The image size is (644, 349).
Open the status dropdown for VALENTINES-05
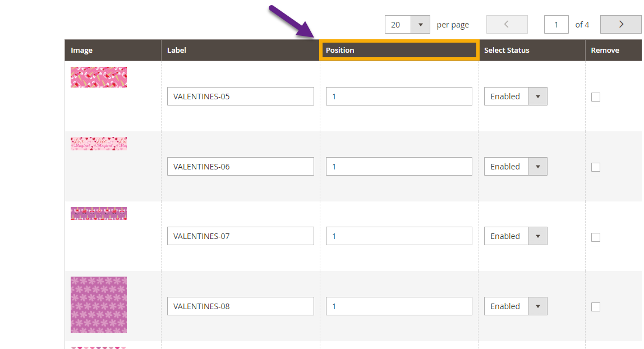click(537, 96)
